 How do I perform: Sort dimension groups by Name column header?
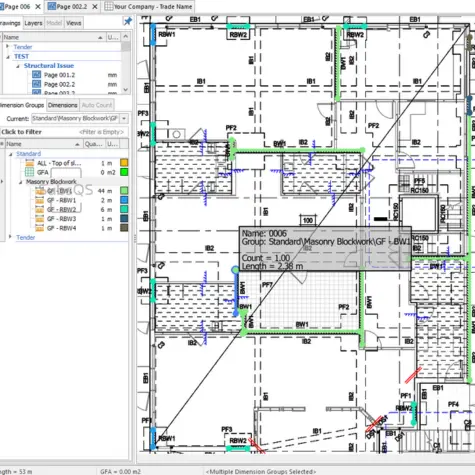(43, 144)
